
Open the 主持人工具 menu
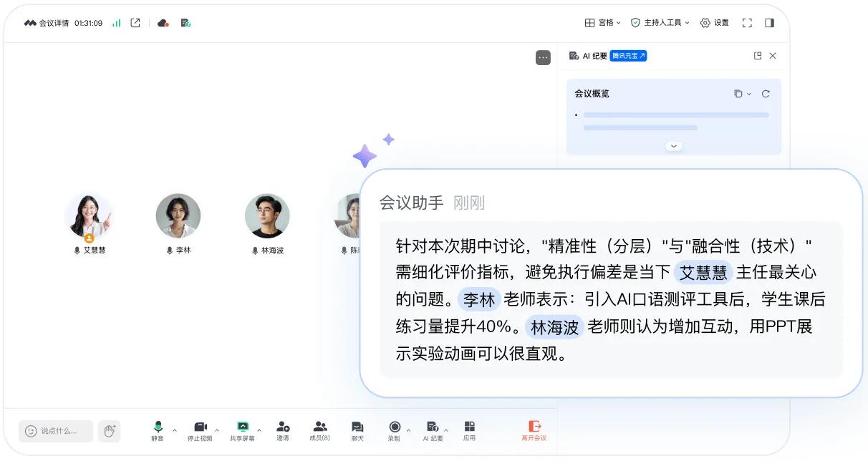(x=660, y=23)
